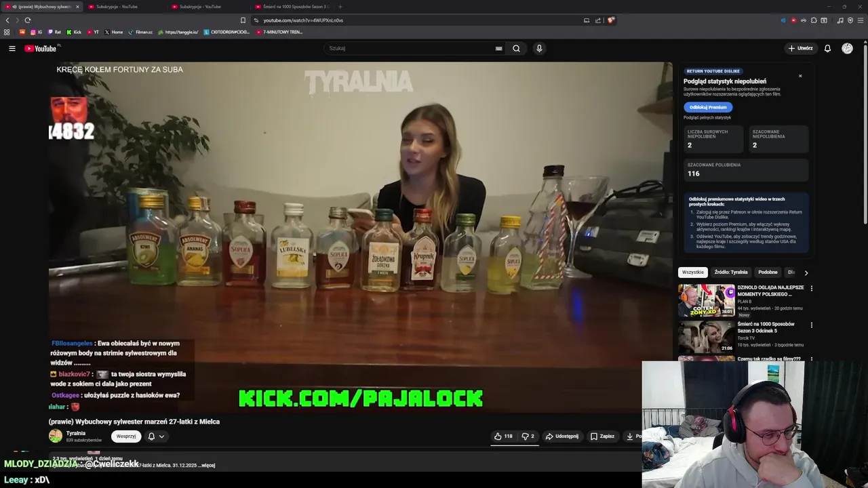Click the video player to pause

coord(359,237)
